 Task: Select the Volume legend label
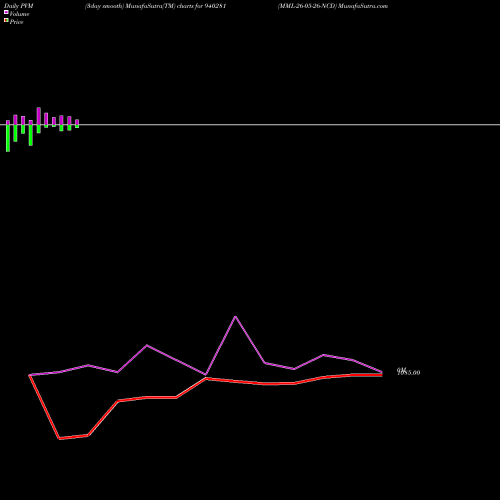point(19,14)
